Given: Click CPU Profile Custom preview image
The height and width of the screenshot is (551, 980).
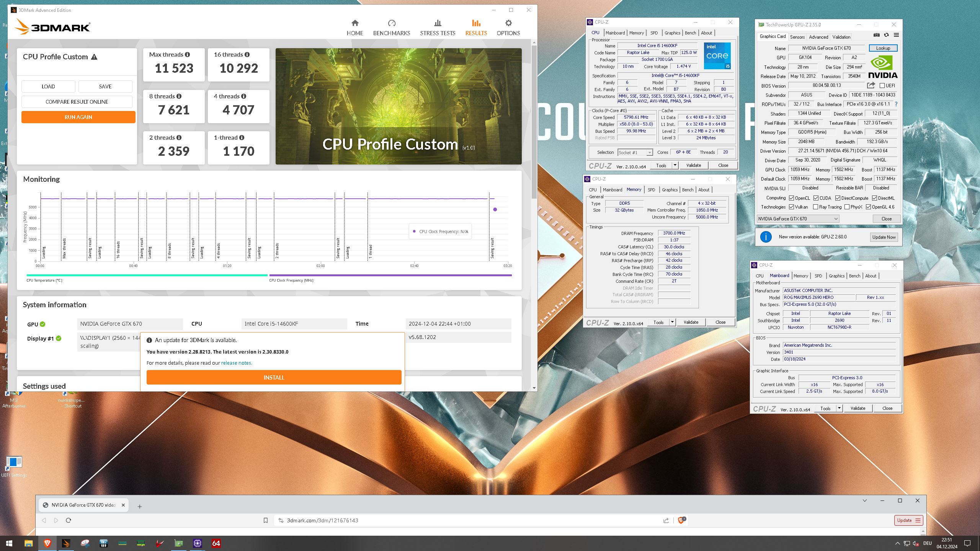Looking at the screenshot, I should (399, 106).
